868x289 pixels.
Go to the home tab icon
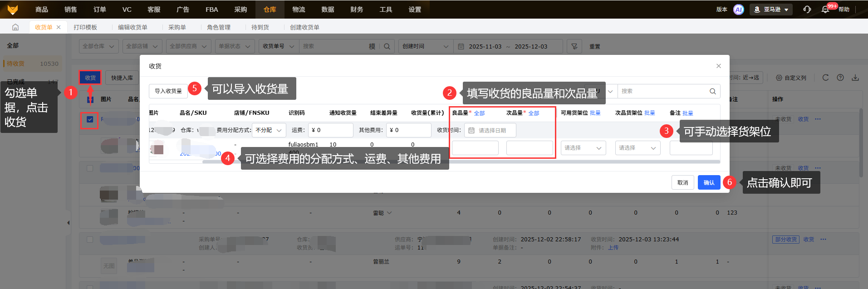tap(15, 27)
